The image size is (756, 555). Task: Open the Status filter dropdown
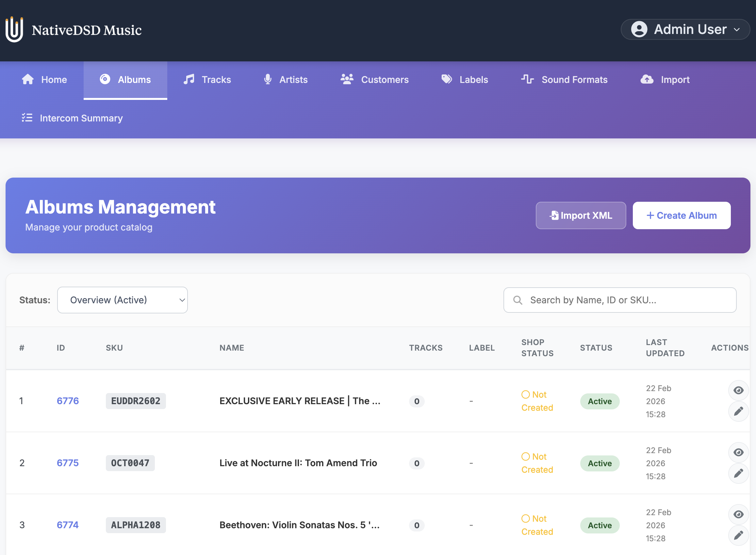tap(123, 300)
